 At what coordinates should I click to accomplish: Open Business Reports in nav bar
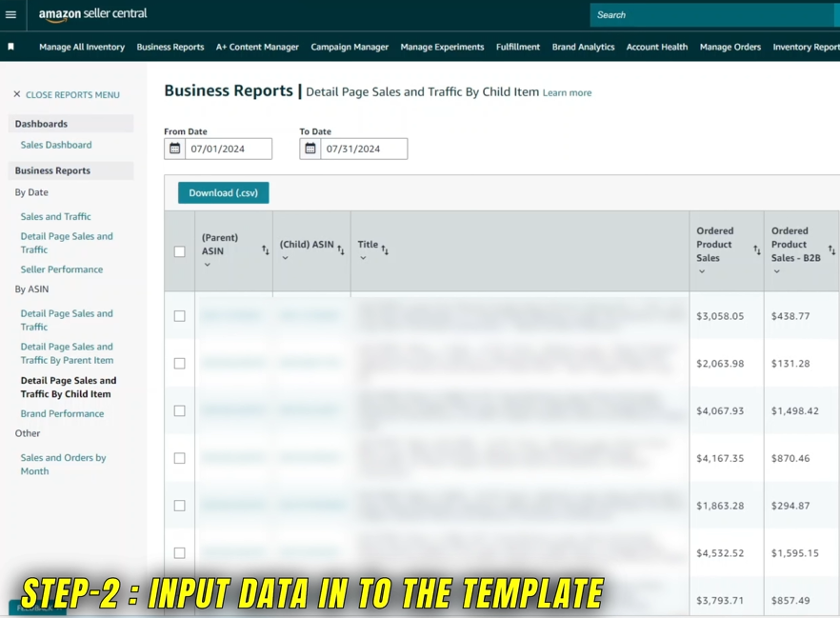click(x=170, y=47)
